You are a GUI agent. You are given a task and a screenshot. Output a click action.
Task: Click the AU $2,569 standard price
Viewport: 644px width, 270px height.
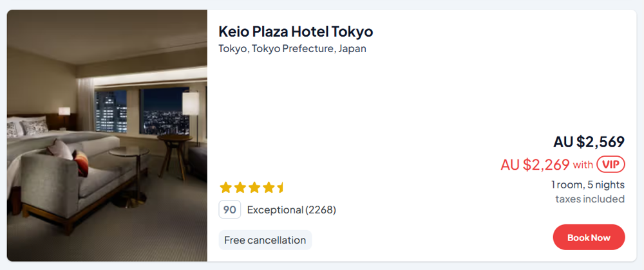pyautogui.click(x=589, y=142)
